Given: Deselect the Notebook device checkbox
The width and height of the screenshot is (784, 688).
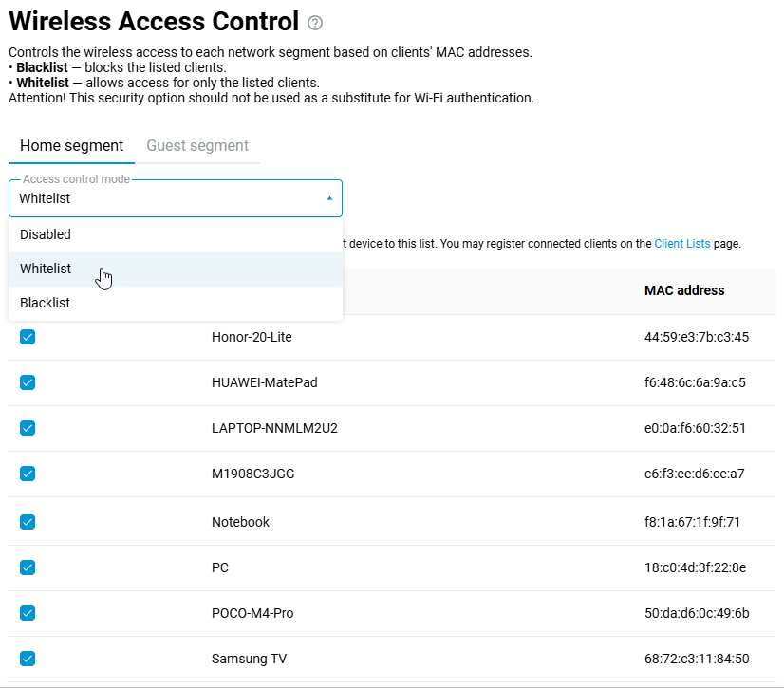Looking at the screenshot, I should 28,521.
